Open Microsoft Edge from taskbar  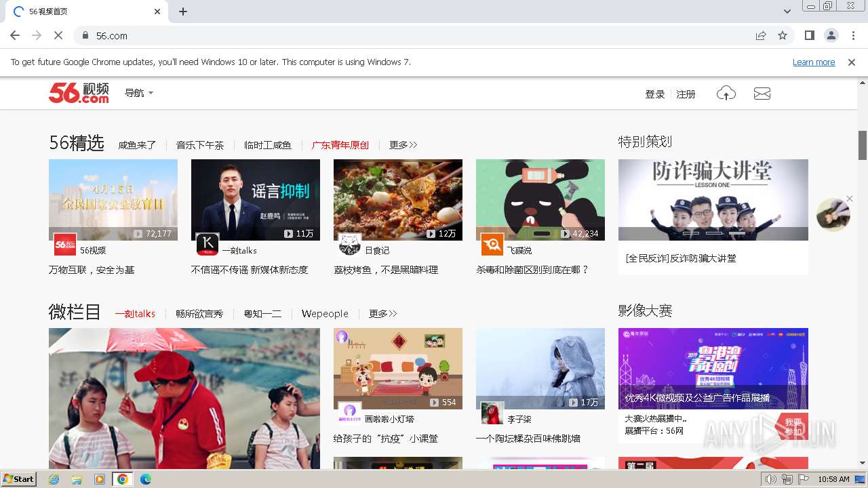coord(145,479)
